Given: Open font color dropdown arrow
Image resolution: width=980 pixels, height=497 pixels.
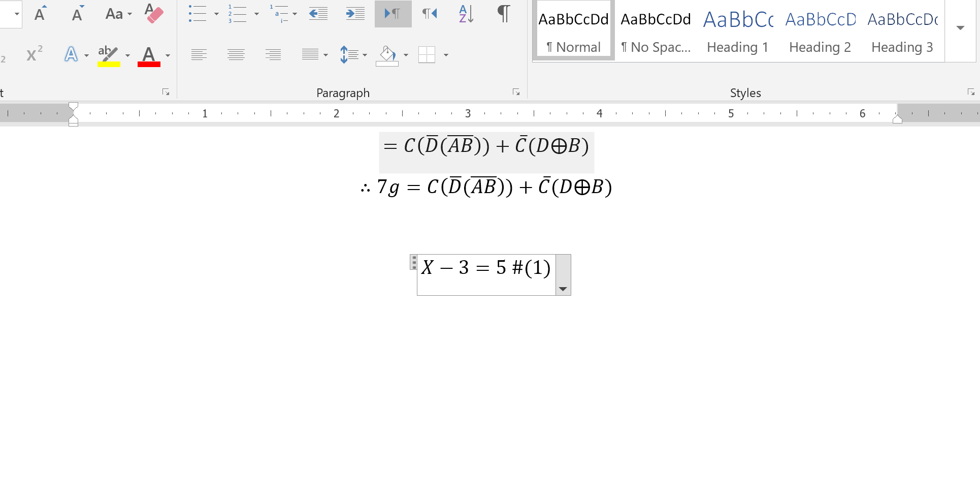Looking at the screenshot, I should click(x=168, y=55).
